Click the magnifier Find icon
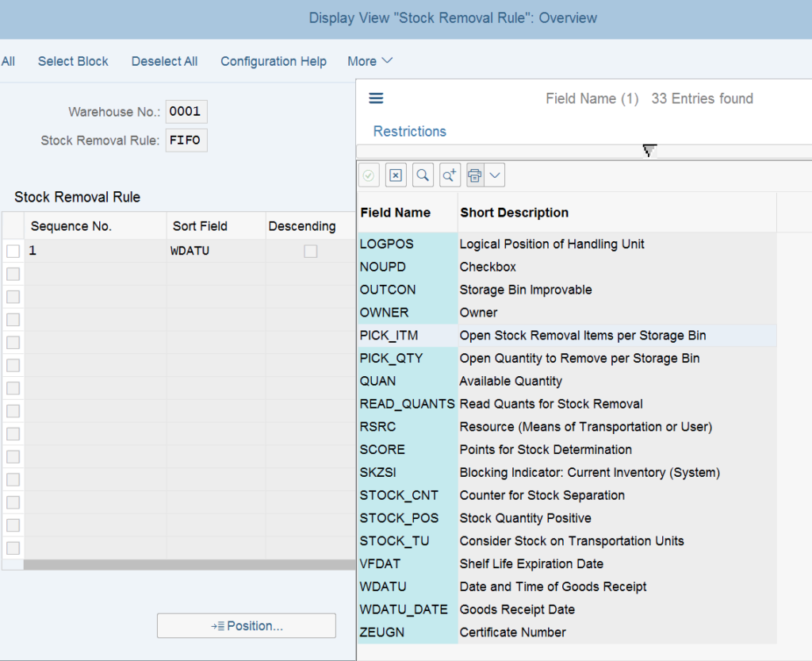 click(423, 175)
